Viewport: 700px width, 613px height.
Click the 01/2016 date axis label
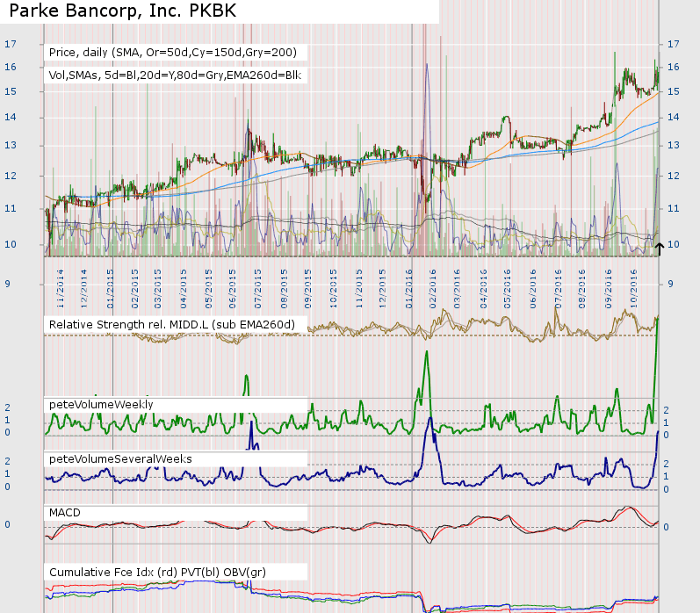(409, 289)
